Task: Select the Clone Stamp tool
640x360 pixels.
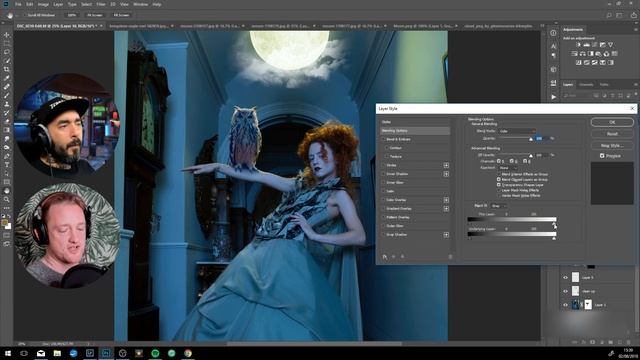Action: click(x=7, y=104)
